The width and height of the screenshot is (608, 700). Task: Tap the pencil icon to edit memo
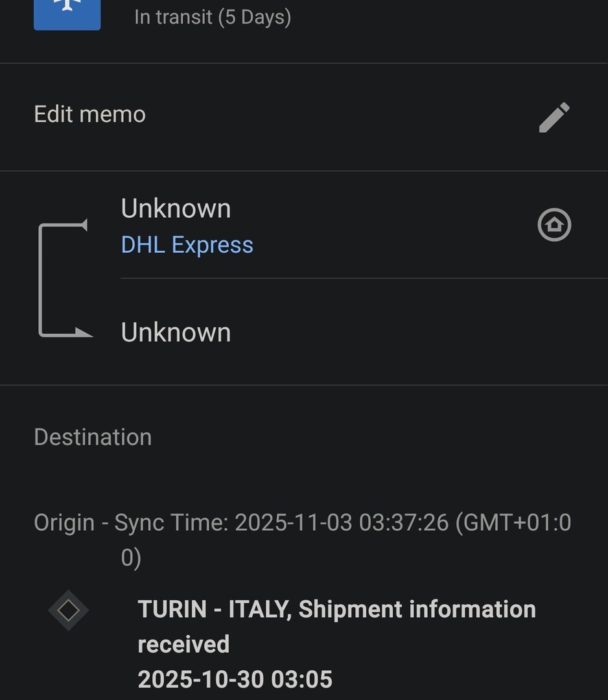tap(554, 117)
